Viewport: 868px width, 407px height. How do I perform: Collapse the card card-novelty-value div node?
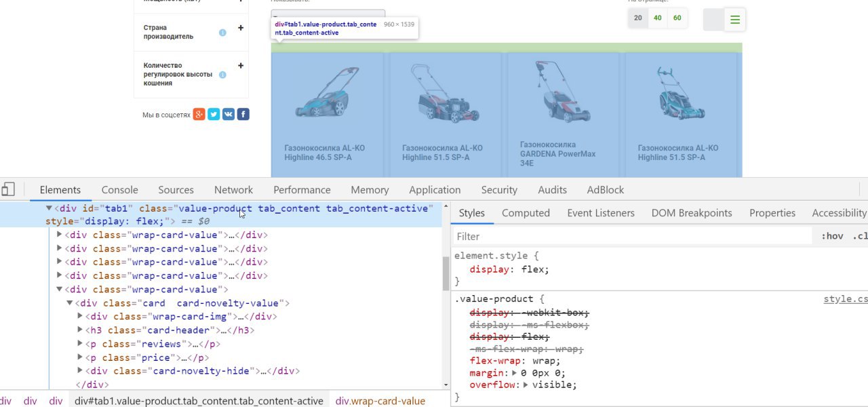[x=70, y=303]
